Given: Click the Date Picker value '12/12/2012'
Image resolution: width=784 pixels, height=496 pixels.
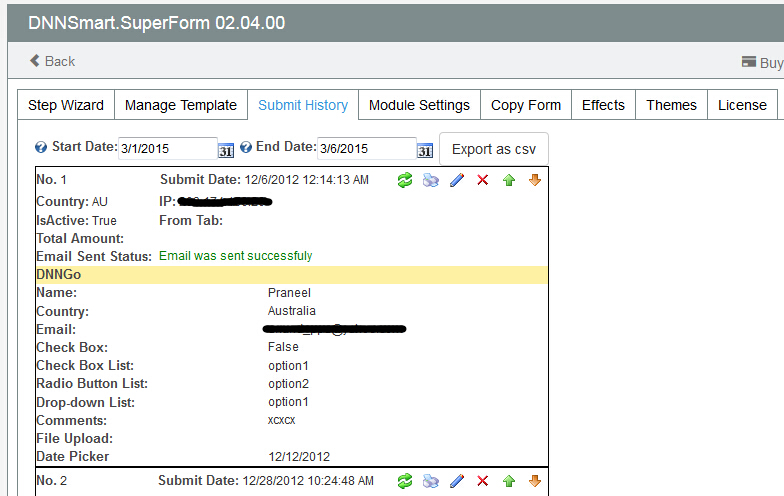Looking at the screenshot, I should (299, 456).
